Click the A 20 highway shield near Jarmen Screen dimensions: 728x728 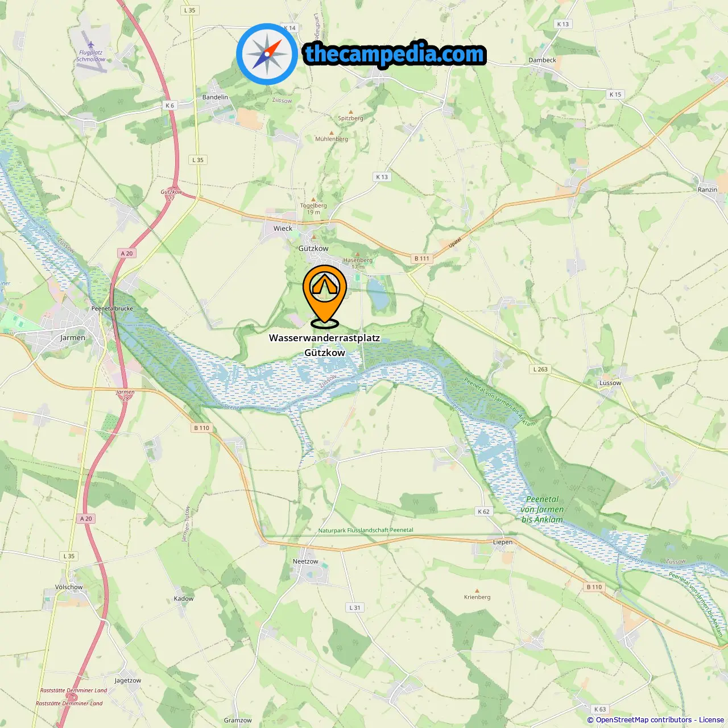click(x=126, y=254)
